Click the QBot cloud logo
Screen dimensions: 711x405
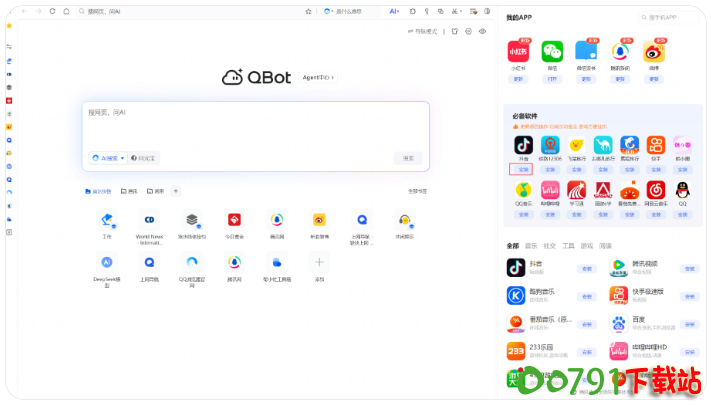[x=233, y=77]
